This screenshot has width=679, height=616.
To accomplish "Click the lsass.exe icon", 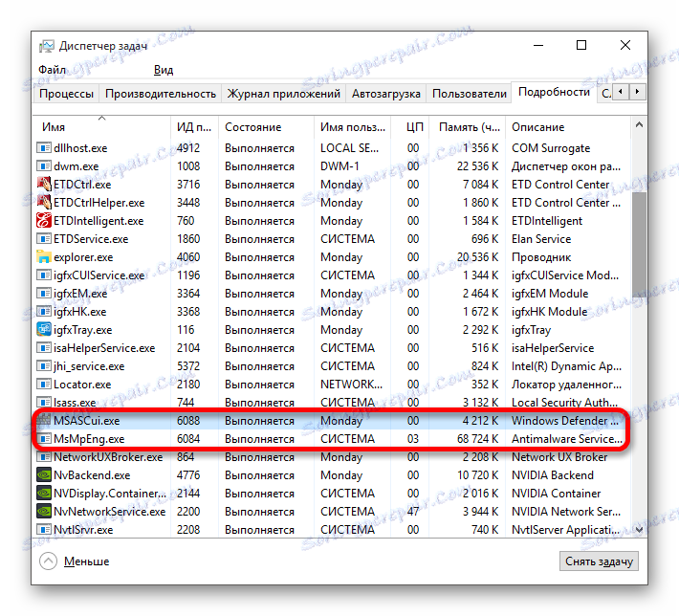I will pyautogui.click(x=44, y=403).
